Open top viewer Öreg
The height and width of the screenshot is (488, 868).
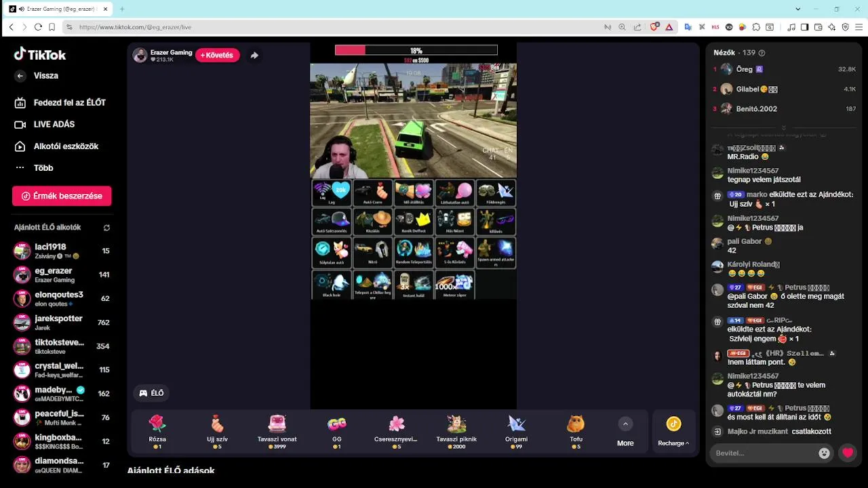[x=785, y=69]
